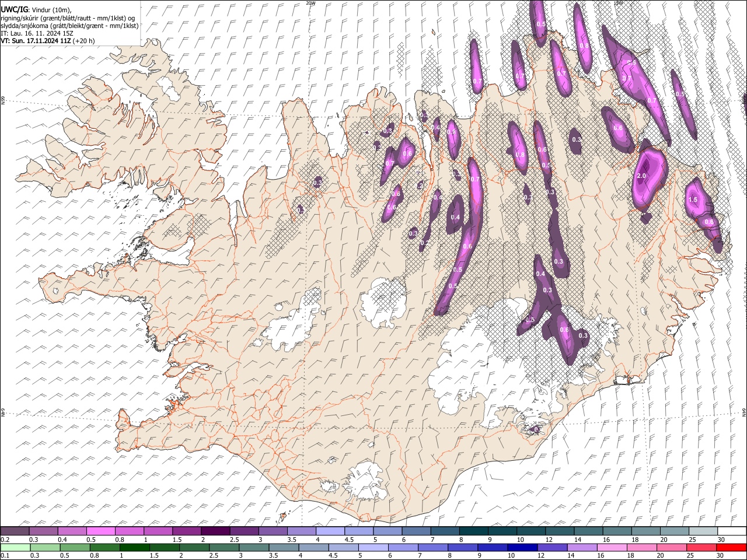Select the rain scale 8 royal blue swatch
The width and height of the screenshot is (747, 560).
[463, 548]
